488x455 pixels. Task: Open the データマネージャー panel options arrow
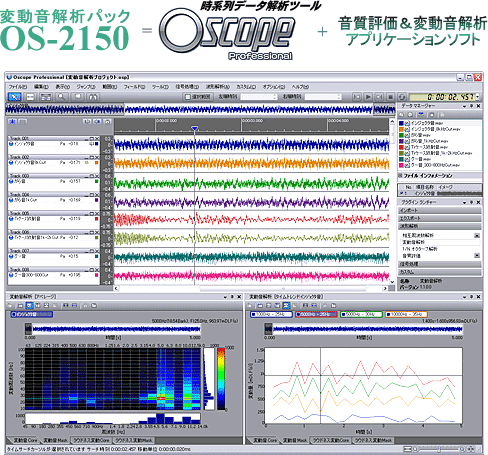(x=464, y=106)
